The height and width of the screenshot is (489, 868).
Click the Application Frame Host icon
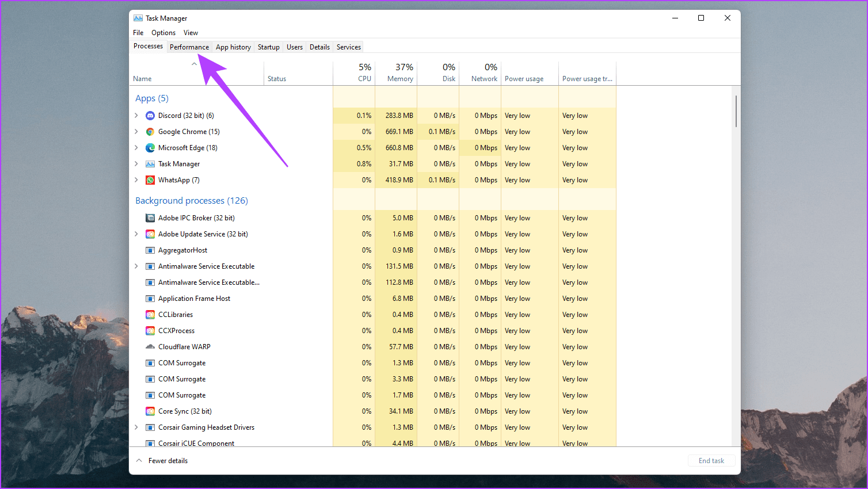(x=150, y=299)
